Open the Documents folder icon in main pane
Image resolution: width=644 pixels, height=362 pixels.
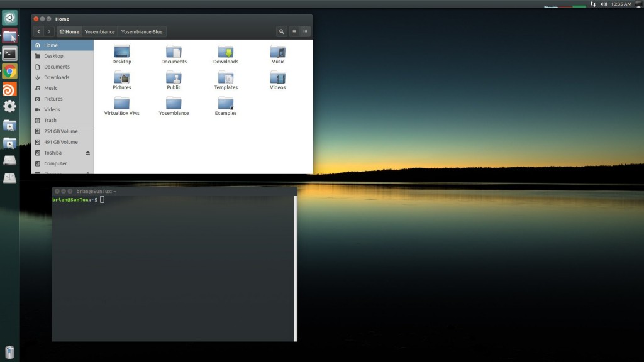coord(174,54)
